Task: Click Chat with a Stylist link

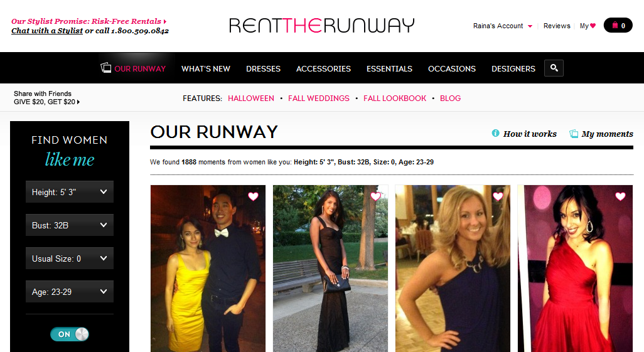Action: point(47,31)
